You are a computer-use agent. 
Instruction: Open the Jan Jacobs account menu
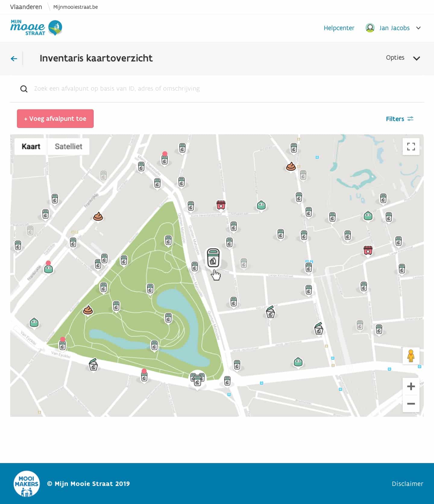[393, 28]
